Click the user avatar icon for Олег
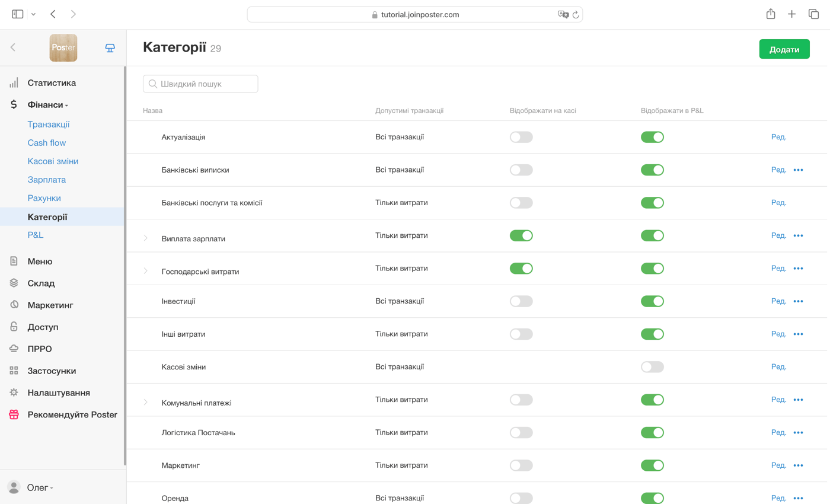Viewport: 830px width, 504px height. coord(14,487)
